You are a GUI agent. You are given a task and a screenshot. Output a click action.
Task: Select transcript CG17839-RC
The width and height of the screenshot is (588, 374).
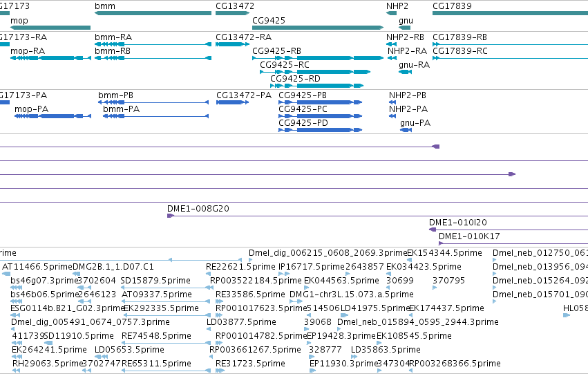point(510,58)
